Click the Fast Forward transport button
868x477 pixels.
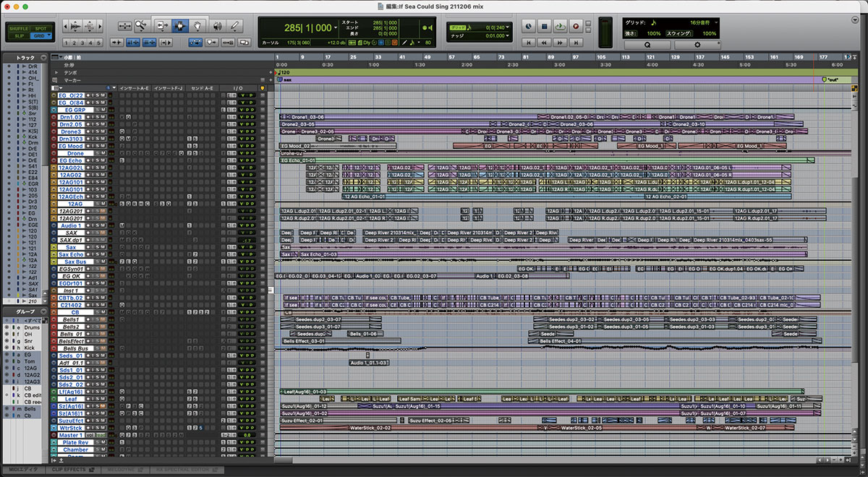click(560, 43)
